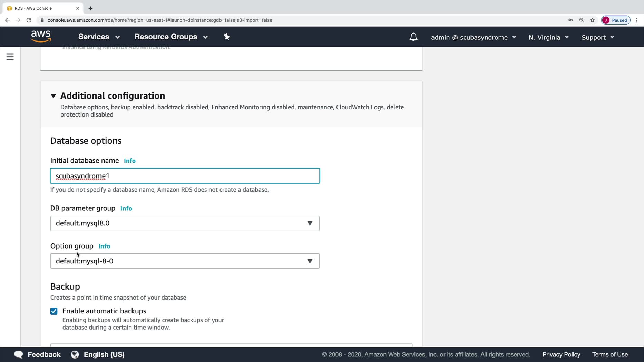
Task: Open the hamburger side navigation menu
Action: (x=10, y=57)
